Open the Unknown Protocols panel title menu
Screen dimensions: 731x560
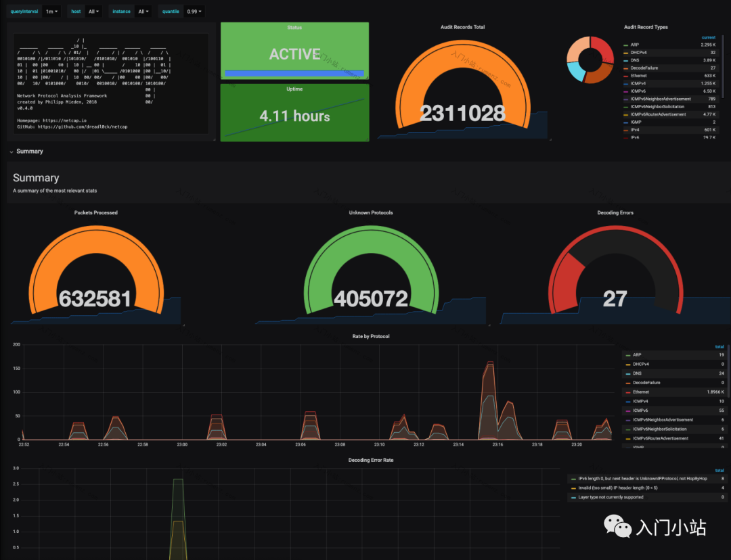pos(371,212)
